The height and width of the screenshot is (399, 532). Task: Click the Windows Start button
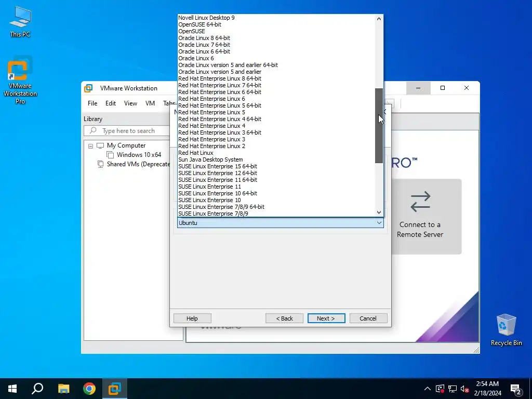pyautogui.click(x=12, y=389)
